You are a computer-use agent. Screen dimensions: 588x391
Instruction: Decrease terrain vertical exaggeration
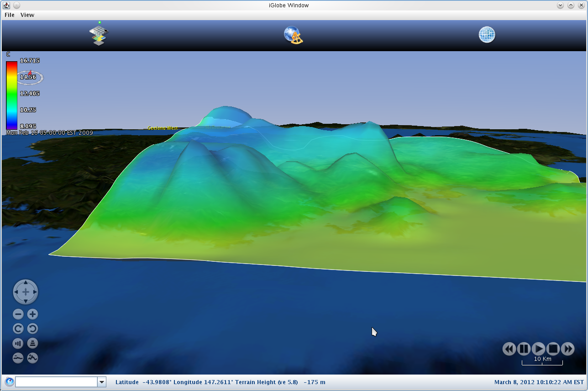(x=18, y=358)
